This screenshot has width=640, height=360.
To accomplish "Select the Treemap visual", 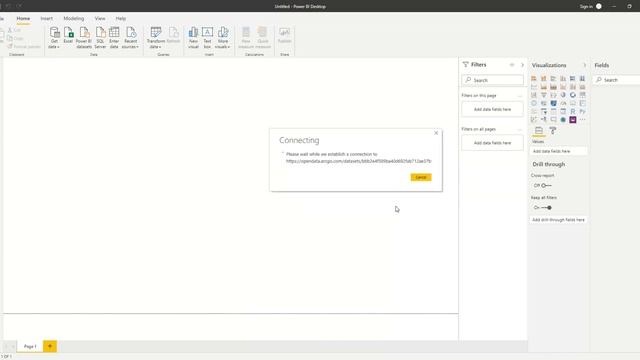I will coord(582,95).
